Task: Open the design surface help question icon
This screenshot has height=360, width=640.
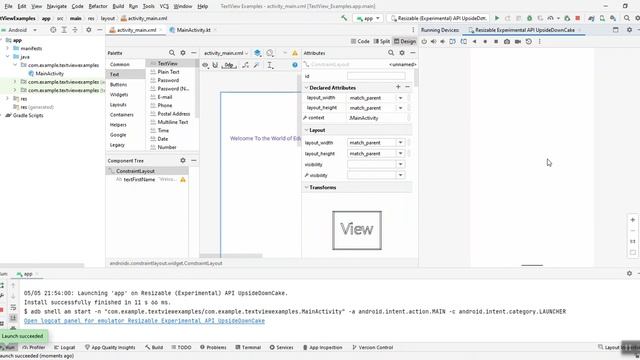Action: point(295,65)
